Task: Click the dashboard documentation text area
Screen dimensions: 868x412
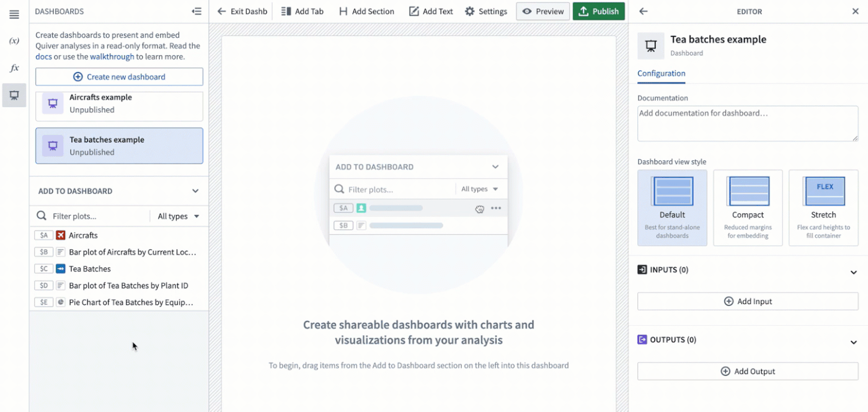Action: click(x=748, y=123)
